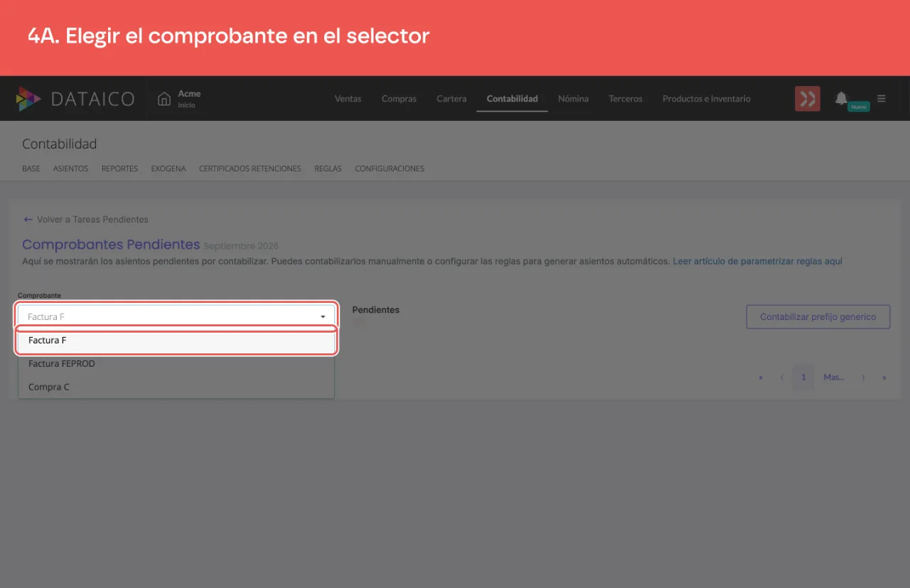Screen dimensions: 910x588
Task: Pick Compra C in the dropdown
Action: (176, 387)
